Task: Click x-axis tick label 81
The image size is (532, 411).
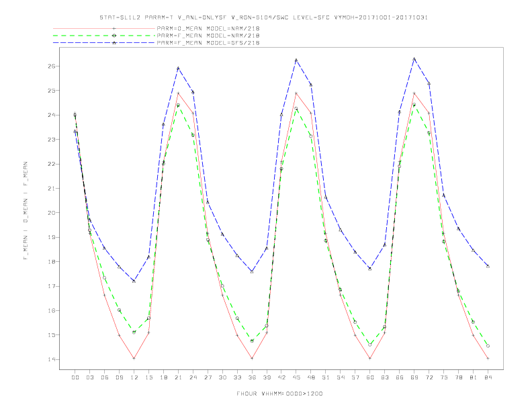Action: [x=473, y=377]
